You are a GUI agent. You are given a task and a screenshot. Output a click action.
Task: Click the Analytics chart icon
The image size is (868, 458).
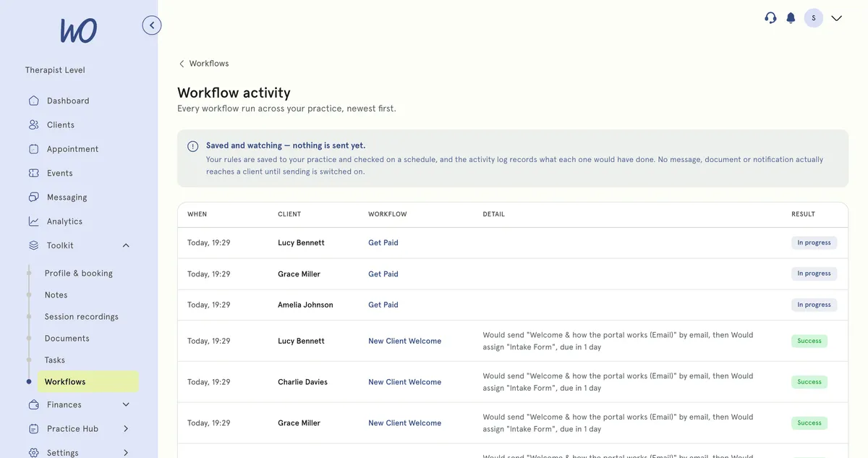coord(34,221)
